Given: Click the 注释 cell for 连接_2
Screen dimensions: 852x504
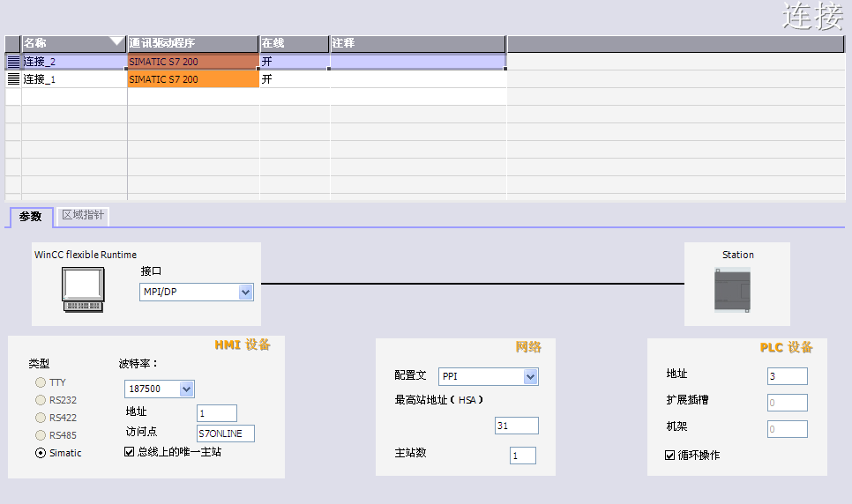Looking at the screenshot, I should point(418,62).
